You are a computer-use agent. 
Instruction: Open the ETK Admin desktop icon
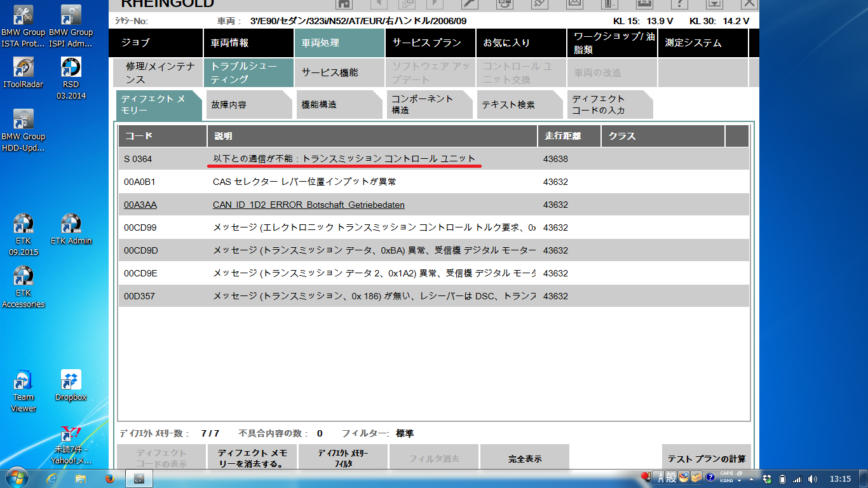tap(71, 229)
